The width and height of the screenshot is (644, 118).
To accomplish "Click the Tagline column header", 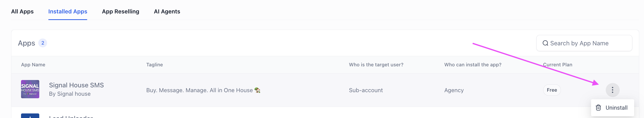I will (155, 65).
